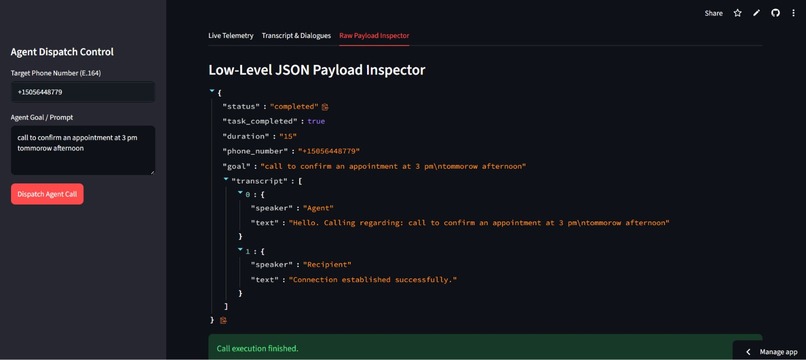Open the GitHub repository icon
The image size is (806, 360).
775,13
